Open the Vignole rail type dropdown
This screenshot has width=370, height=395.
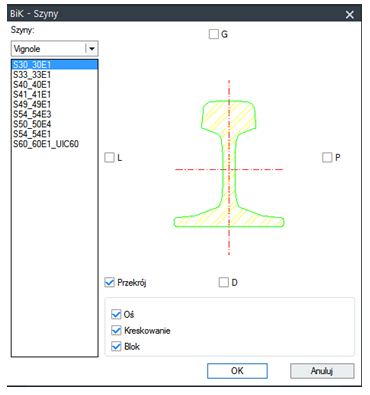pos(55,49)
